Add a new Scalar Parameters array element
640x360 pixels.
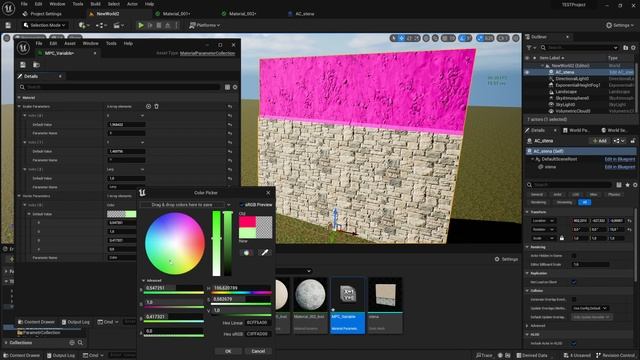148,107
